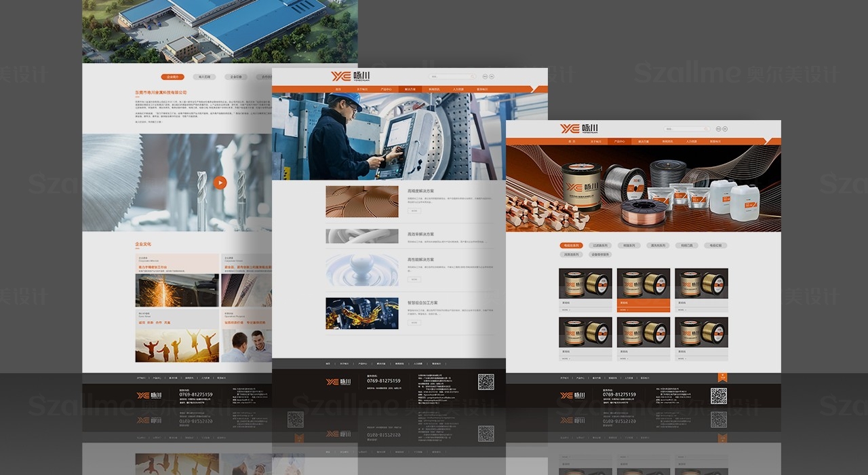
Task: Play the video on the left page
Action: (x=220, y=182)
